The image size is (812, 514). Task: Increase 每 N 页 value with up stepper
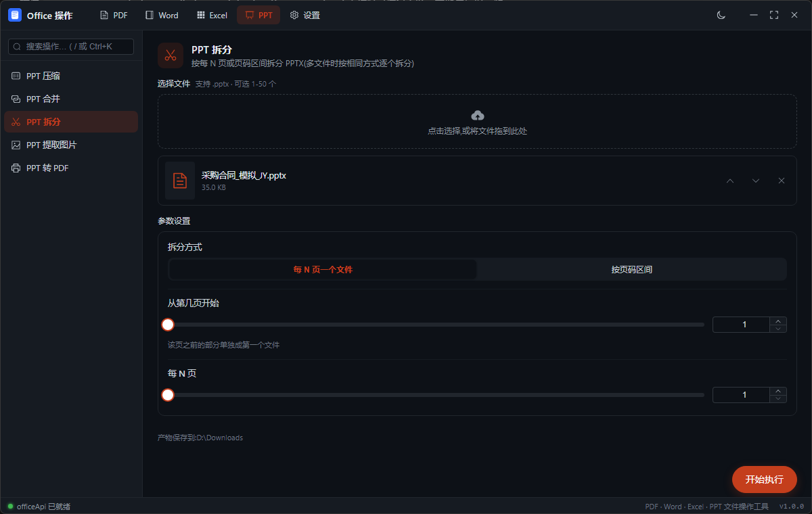778,391
